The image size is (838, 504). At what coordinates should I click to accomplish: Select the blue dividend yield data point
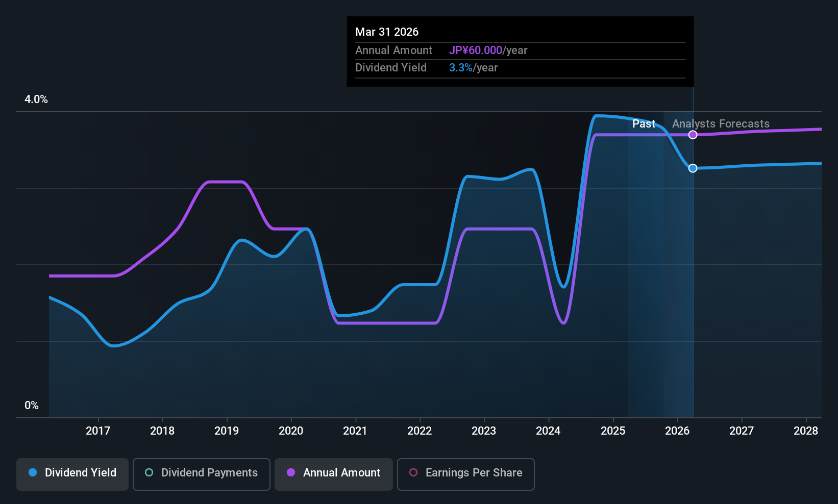pyautogui.click(x=693, y=168)
